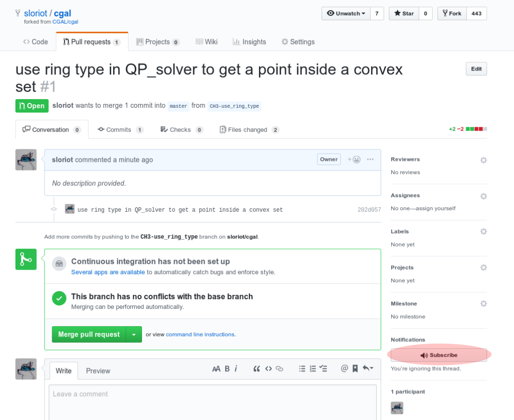Switch to Commits tab
514x420 pixels.
[120, 130]
